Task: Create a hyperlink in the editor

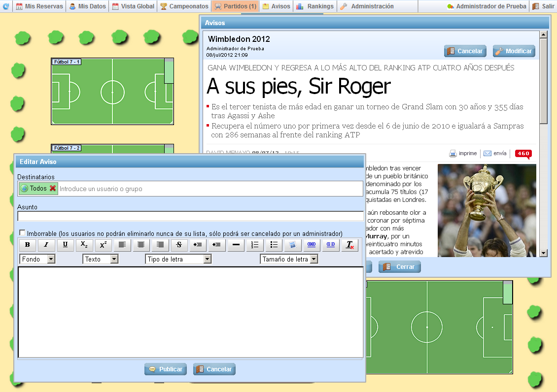Action: click(312, 245)
